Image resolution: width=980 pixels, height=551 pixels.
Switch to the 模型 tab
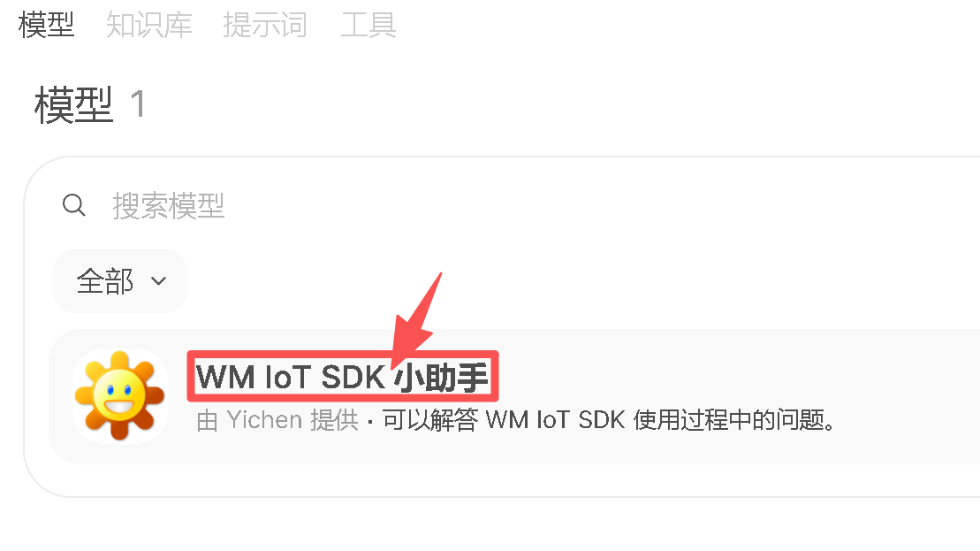pyautogui.click(x=46, y=25)
